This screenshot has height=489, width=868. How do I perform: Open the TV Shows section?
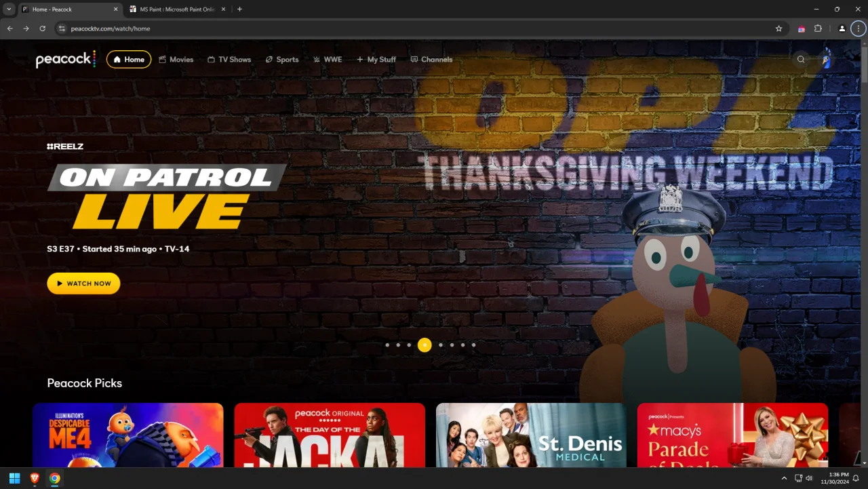tap(229, 60)
